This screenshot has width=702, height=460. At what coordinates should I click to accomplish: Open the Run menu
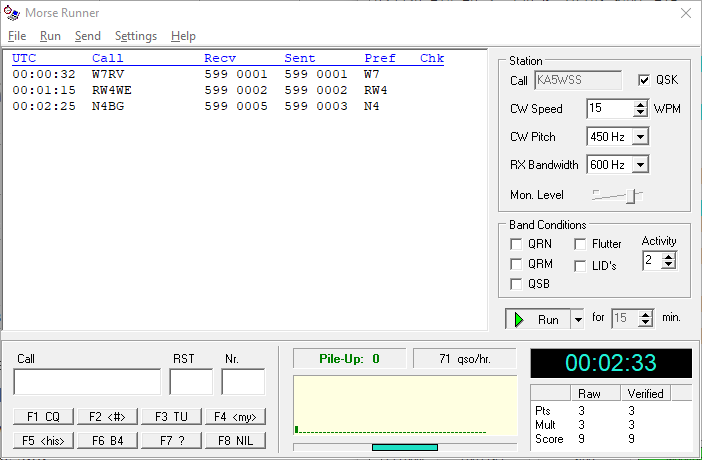(50, 36)
